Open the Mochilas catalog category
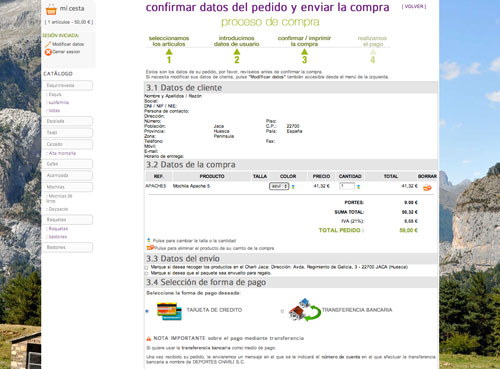The height and width of the screenshot is (369, 500). point(67,187)
